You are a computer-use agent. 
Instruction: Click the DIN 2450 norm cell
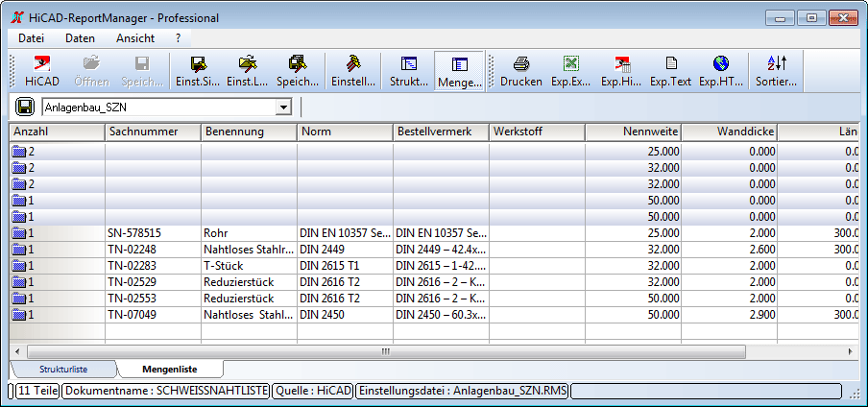[x=345, y=315]
